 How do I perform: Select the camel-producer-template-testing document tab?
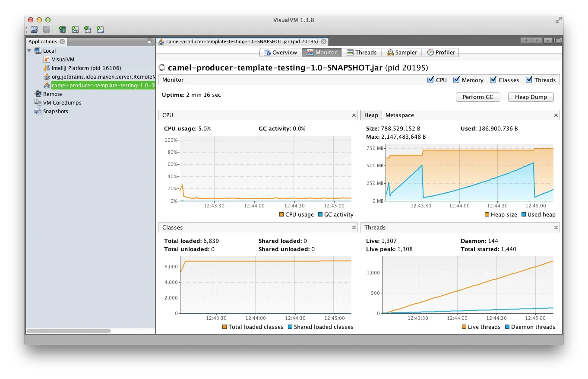(242, 41)
